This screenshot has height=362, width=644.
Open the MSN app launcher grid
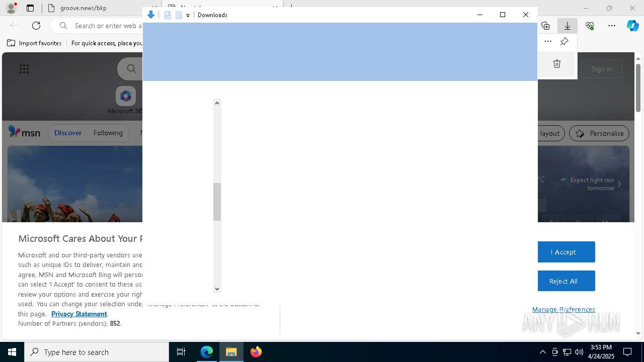click(24, 69)
